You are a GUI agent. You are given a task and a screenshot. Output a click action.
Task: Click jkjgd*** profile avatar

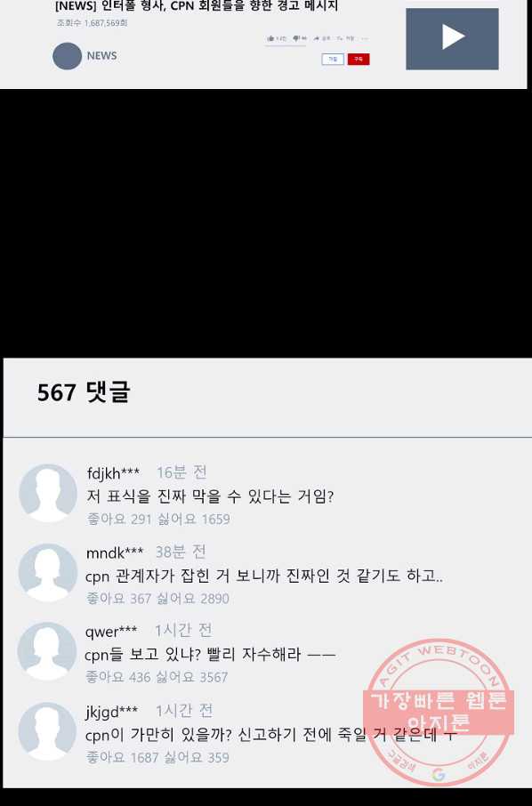[47, 731]
